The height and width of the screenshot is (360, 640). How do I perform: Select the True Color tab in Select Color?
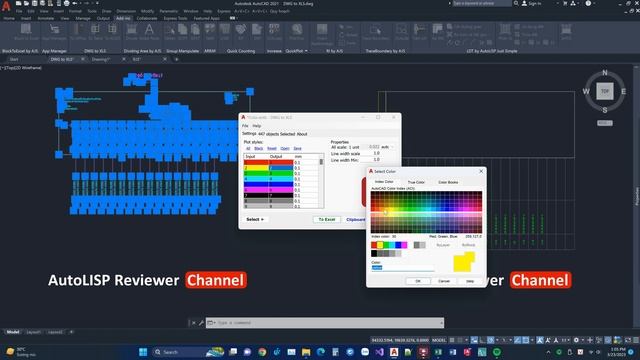point(416,182)
